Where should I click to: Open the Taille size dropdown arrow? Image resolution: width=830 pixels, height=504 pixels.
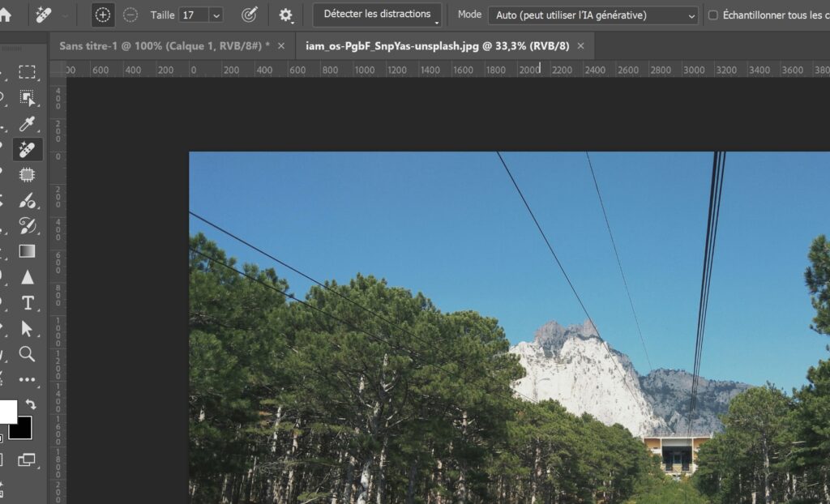pos(216,15)
